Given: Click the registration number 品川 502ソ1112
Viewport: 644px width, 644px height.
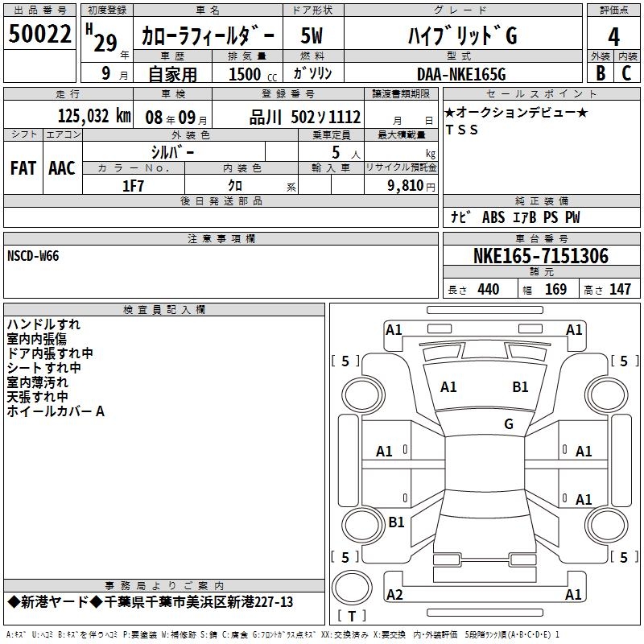Looking at the screenshot, I should point(305,118).
